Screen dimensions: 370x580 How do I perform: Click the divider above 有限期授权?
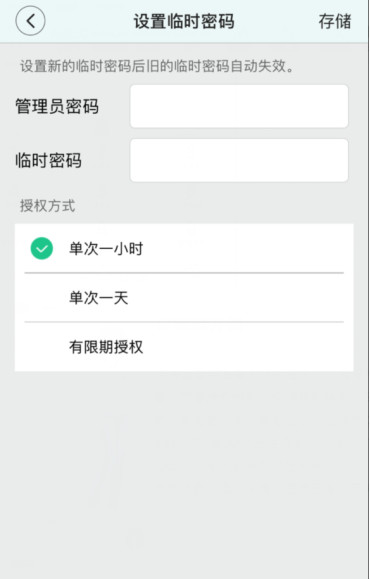coord(184,322)
